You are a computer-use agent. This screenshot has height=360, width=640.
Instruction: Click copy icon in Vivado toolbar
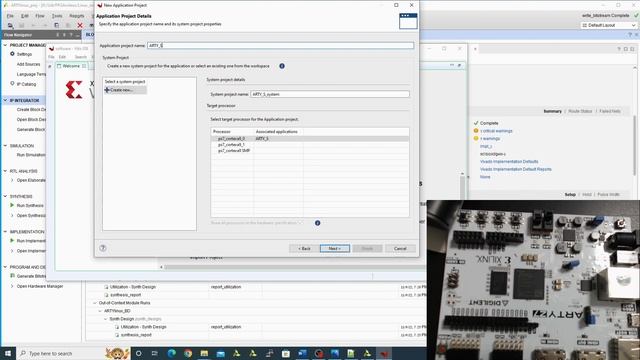point(57,25)
